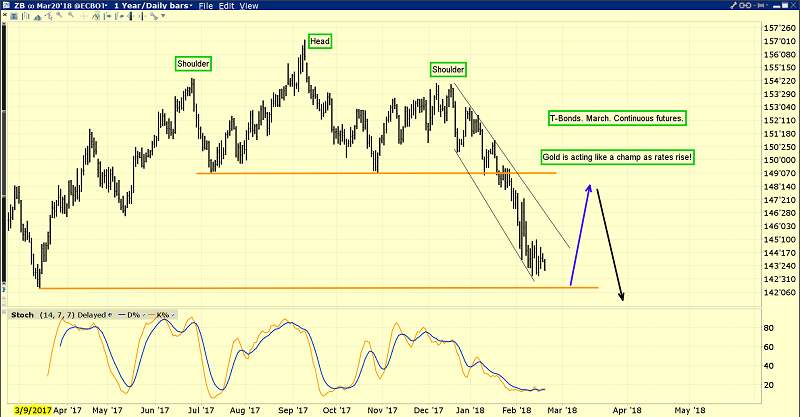This screenshot has width=800, height=417.
Task: Toggle the K% line dropdown
Action: [173, 315]
